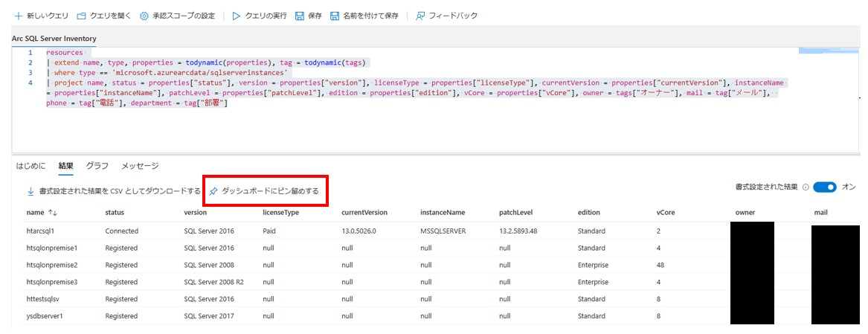Select the htsqlonpremise3 row name
This screenshot has width=868, height=334.
(x=52, y=282)
